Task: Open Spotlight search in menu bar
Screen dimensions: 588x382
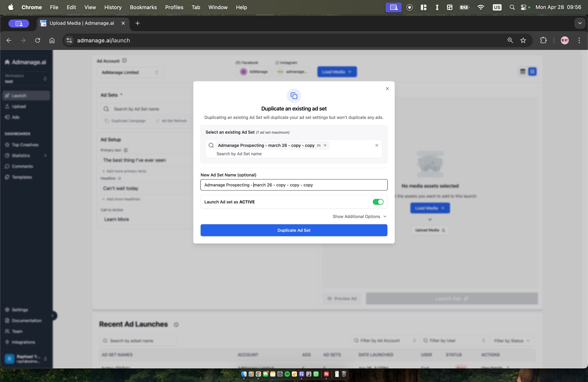Action: click(x=512, y=7)
